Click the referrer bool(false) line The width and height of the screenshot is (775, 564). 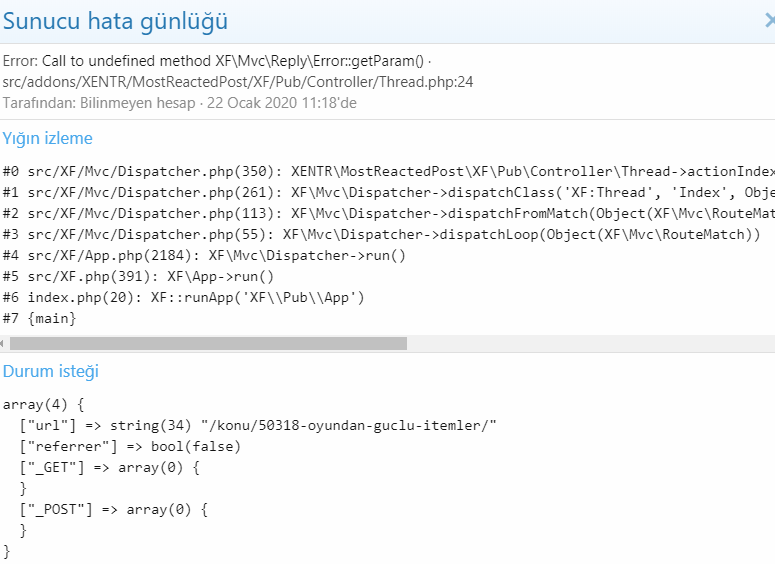pos(130,447)
